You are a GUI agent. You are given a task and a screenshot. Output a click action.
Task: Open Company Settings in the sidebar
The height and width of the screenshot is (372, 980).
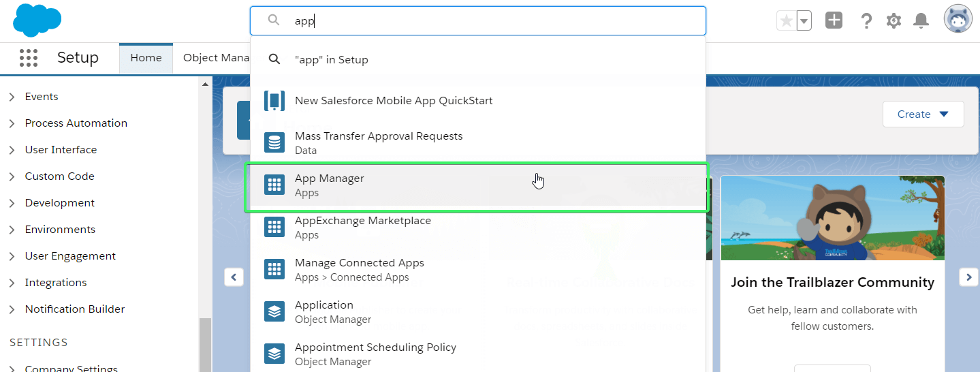(71, 369)
